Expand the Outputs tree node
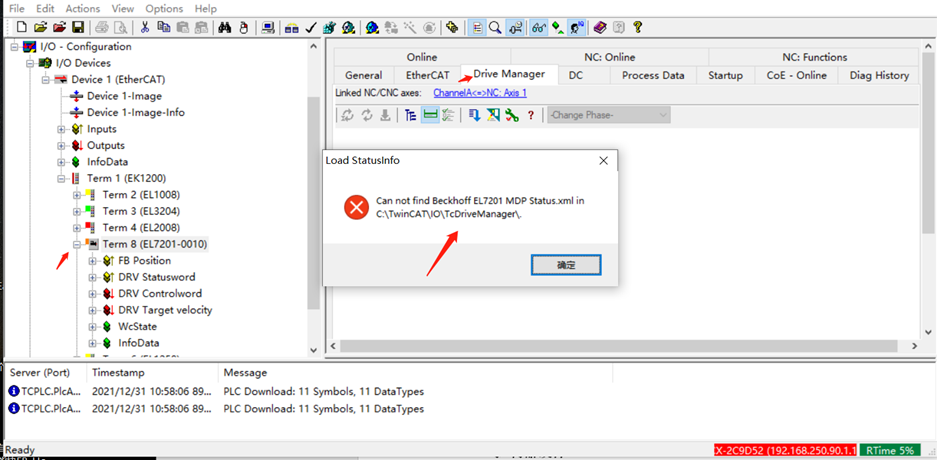 (x=61, y=145)
